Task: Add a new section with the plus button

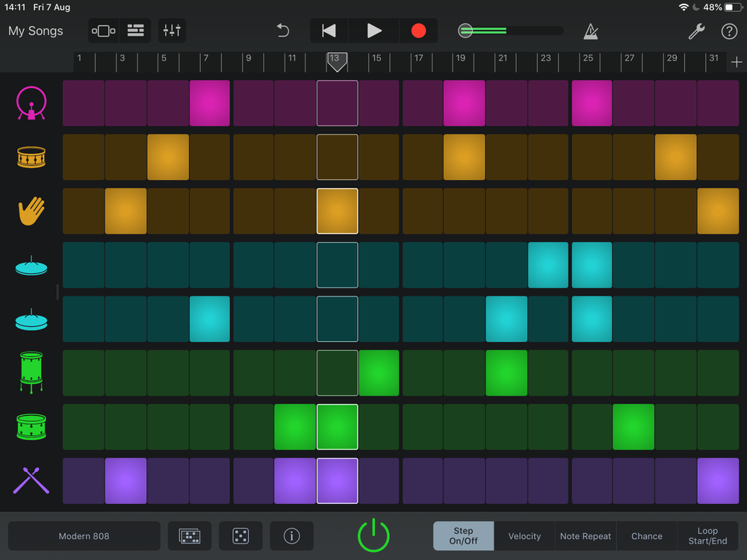Action: [737, 63]
